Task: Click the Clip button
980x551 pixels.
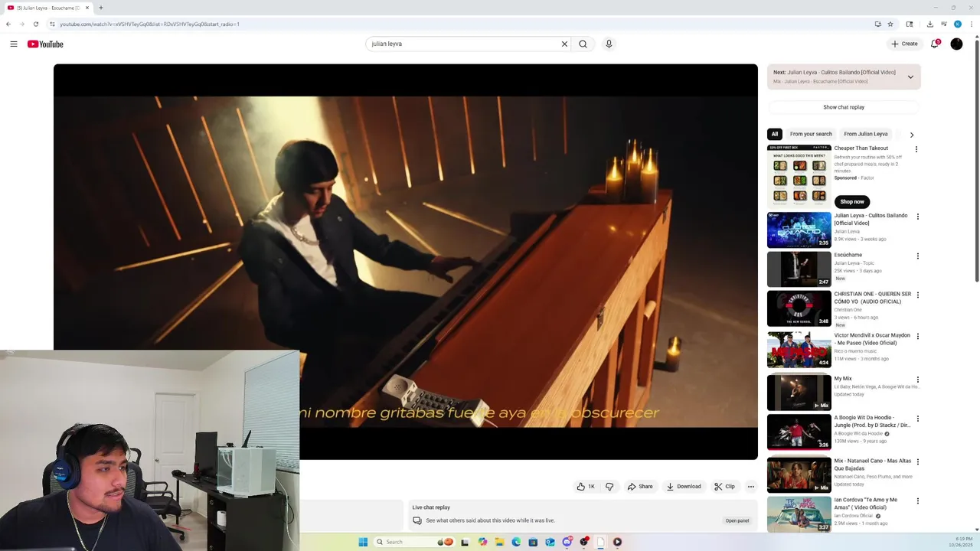Action: click(x=724, y=487)
